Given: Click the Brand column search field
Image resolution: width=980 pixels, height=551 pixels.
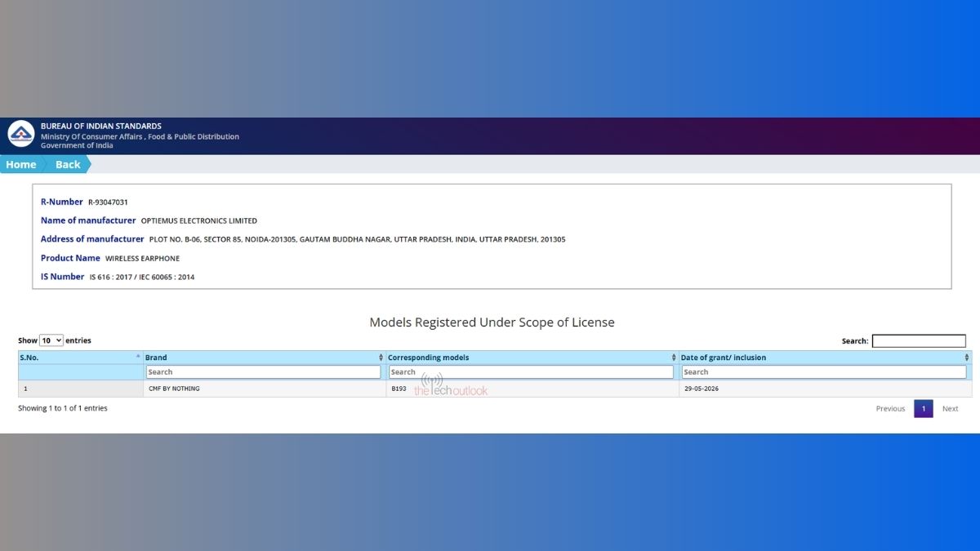Looking at the screenshot, I should (264, 372).
